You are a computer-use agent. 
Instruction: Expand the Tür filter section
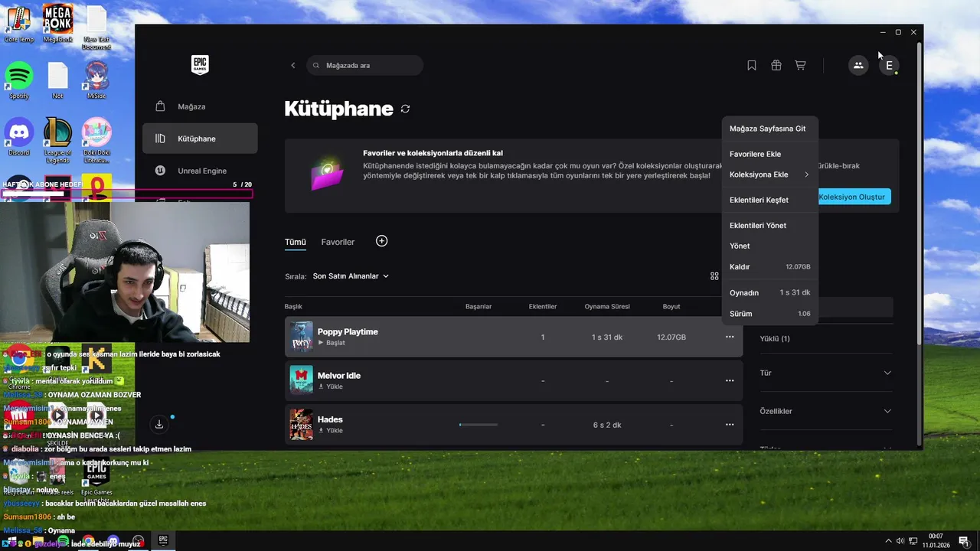pos(825,373)
